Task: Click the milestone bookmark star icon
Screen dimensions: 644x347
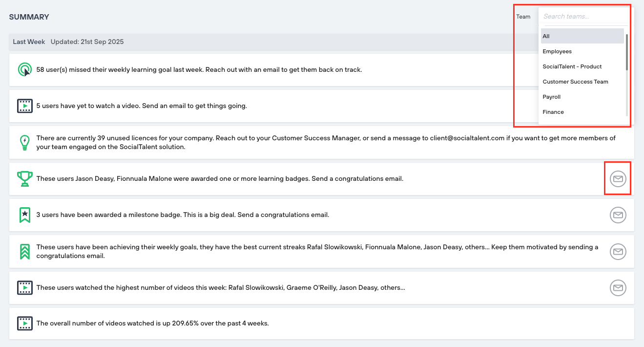Action: (24, 215)
